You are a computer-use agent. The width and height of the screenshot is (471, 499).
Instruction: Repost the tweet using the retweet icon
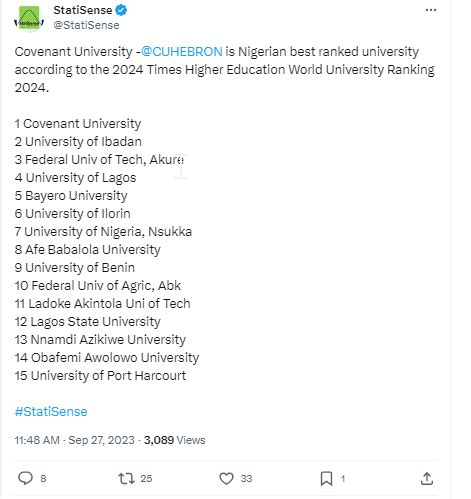coord(127,478)
